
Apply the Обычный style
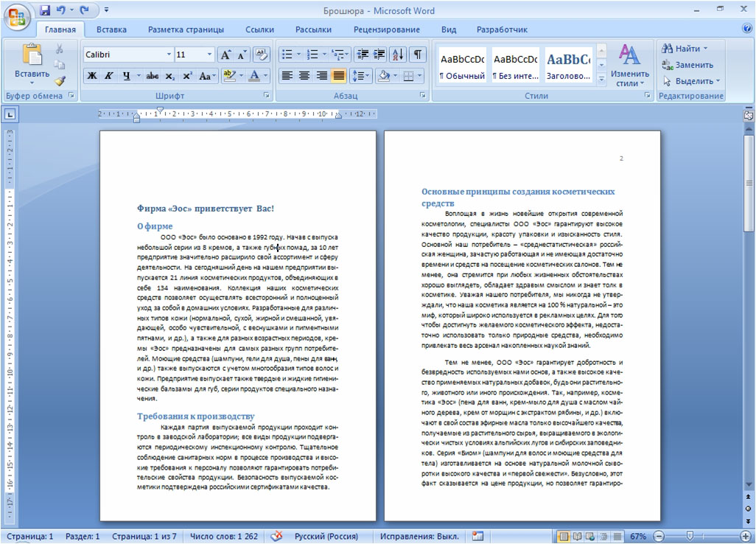click(463, 65)
